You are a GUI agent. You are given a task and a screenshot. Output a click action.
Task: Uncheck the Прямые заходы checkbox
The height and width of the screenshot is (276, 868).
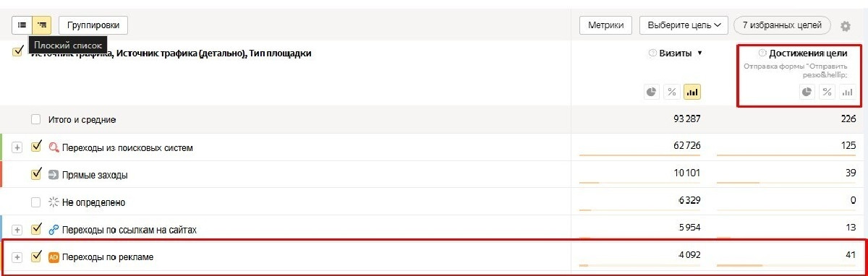tap(37, 174)
